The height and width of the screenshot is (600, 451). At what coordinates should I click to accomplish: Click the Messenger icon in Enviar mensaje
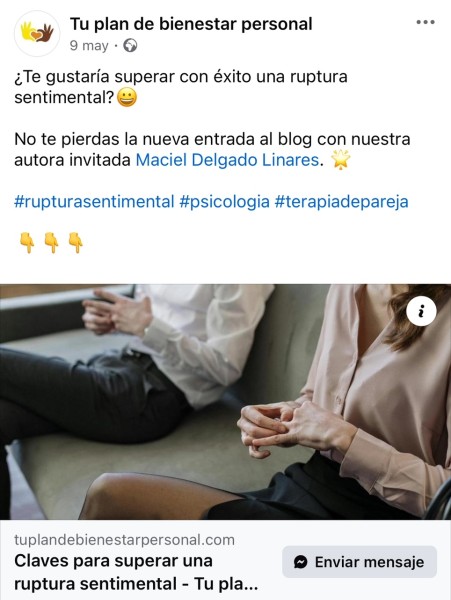point(301,562)
